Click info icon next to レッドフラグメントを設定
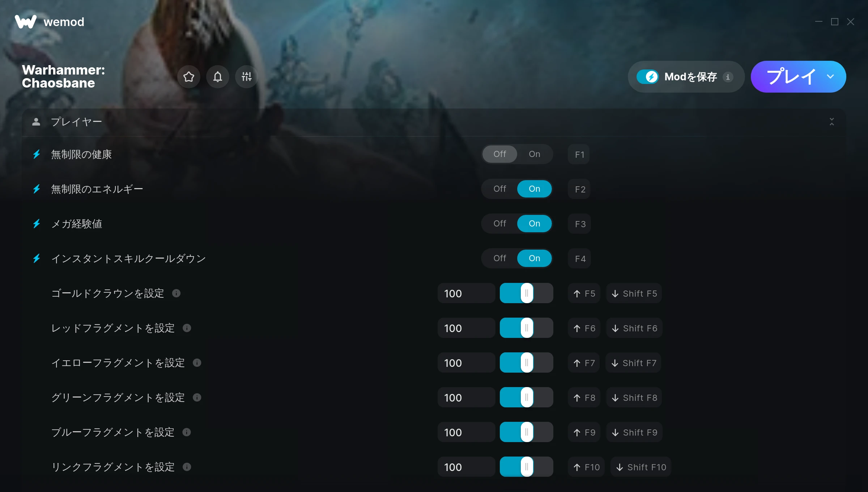Image resolution: width=868 pixels, height=492 pixels. click(x=187, y=328)
